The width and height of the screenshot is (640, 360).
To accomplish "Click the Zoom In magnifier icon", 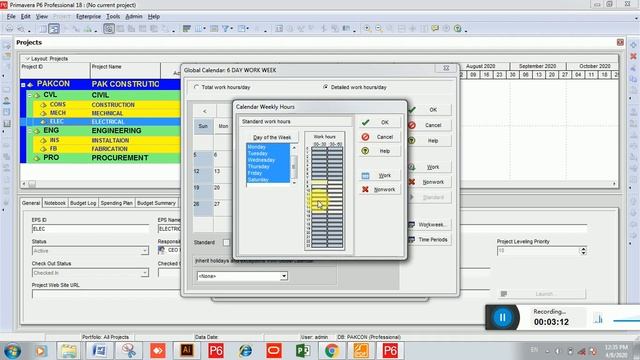I will [367, 29].
